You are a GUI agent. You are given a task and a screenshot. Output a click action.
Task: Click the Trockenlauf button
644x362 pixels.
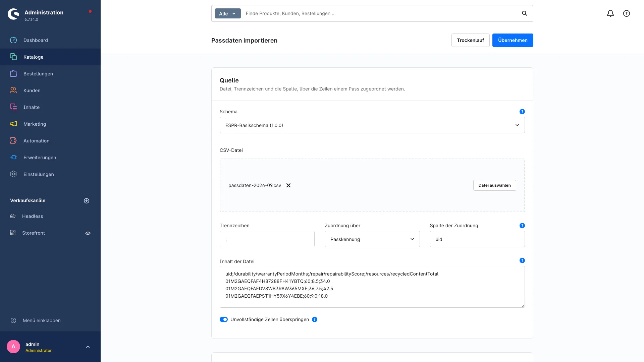(470, 40)
